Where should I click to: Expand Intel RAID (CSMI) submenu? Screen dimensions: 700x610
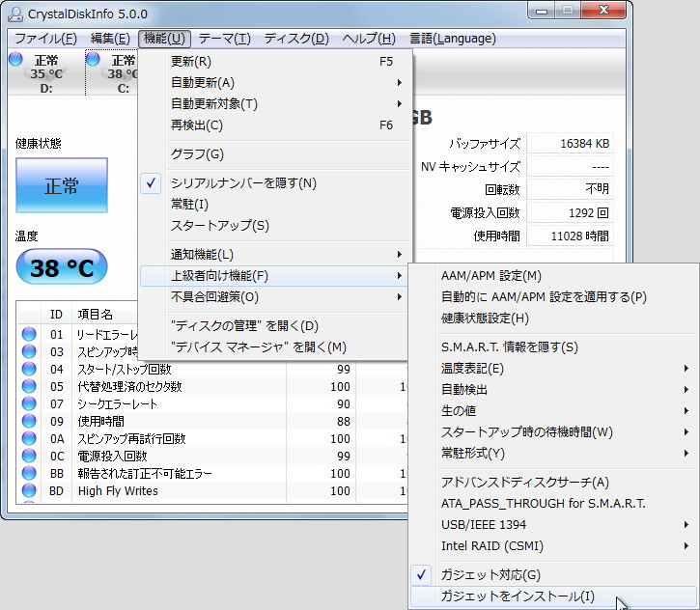553,546
